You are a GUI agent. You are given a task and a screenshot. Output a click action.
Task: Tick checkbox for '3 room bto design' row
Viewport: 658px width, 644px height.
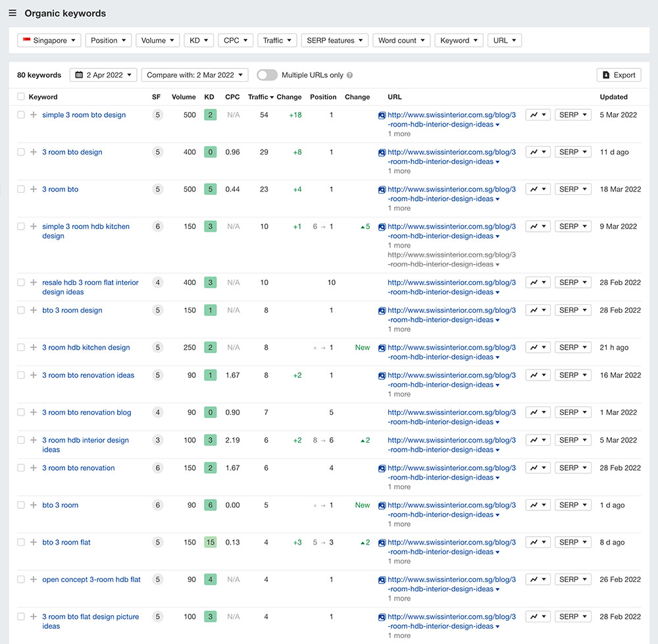[21, 152]
